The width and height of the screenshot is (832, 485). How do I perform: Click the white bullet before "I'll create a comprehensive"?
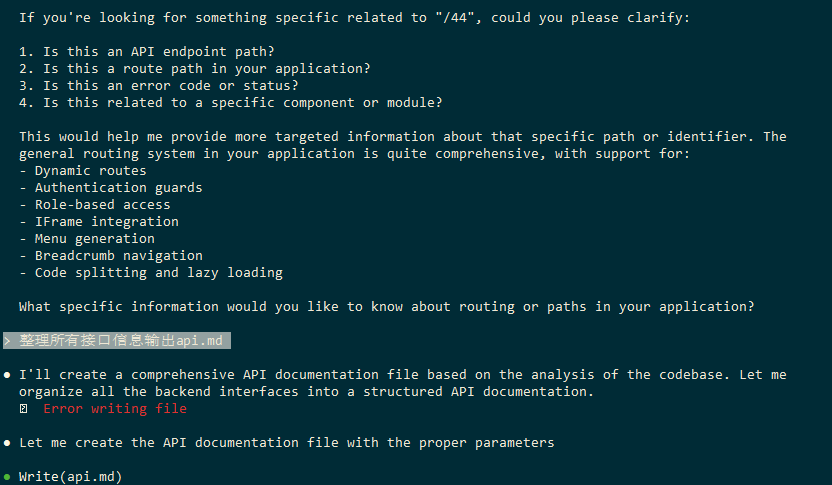[7, 375]
